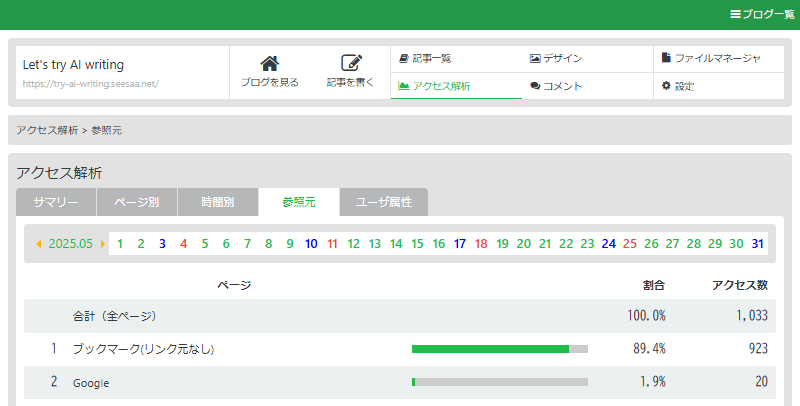
Task: Click the house icon to view blog
Action: click(269, 63)
